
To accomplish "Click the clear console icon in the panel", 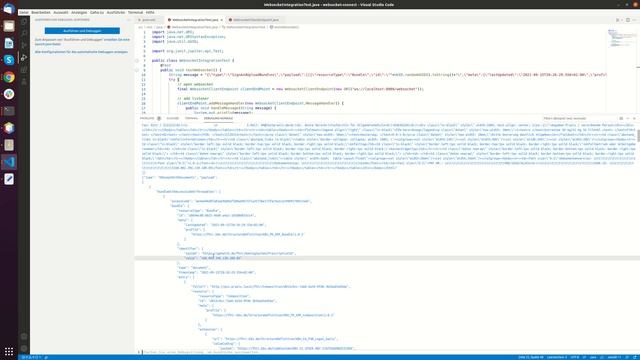I will pyautogui.click(x=621, y=118).
